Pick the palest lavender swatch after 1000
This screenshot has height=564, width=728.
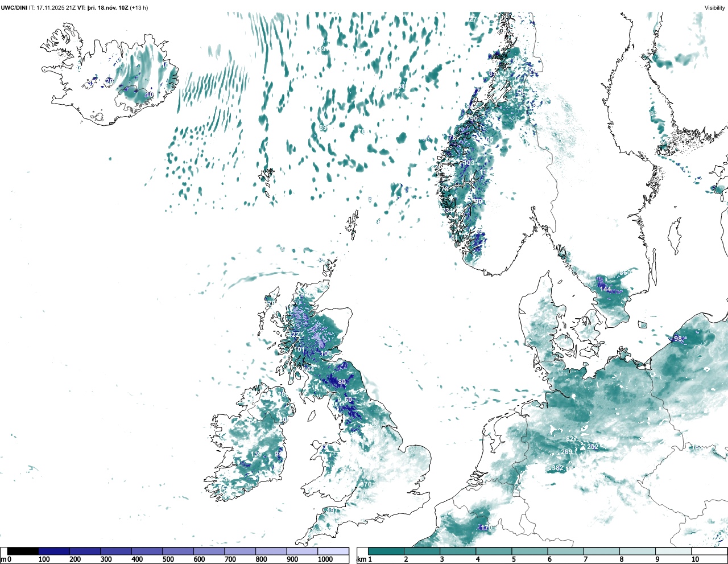[333, 551]
